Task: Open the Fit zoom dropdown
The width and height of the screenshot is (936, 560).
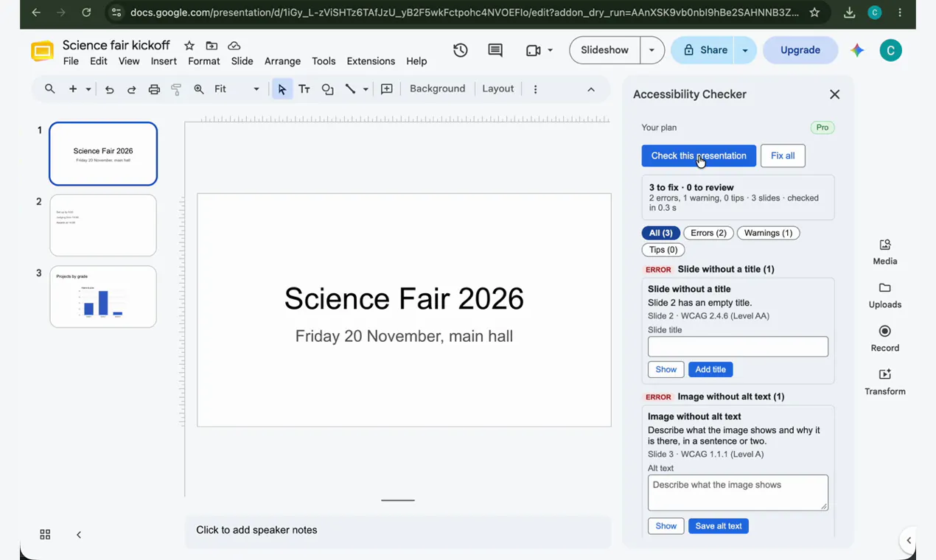Action: (237, 89)
